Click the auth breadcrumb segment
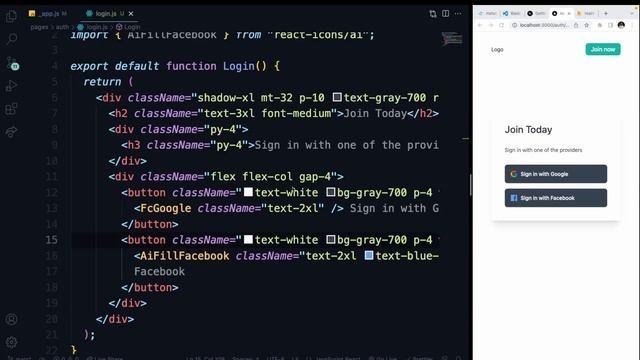Image resolution: width=640 pixels, height=360 pixels. click(x=62, y=27)
